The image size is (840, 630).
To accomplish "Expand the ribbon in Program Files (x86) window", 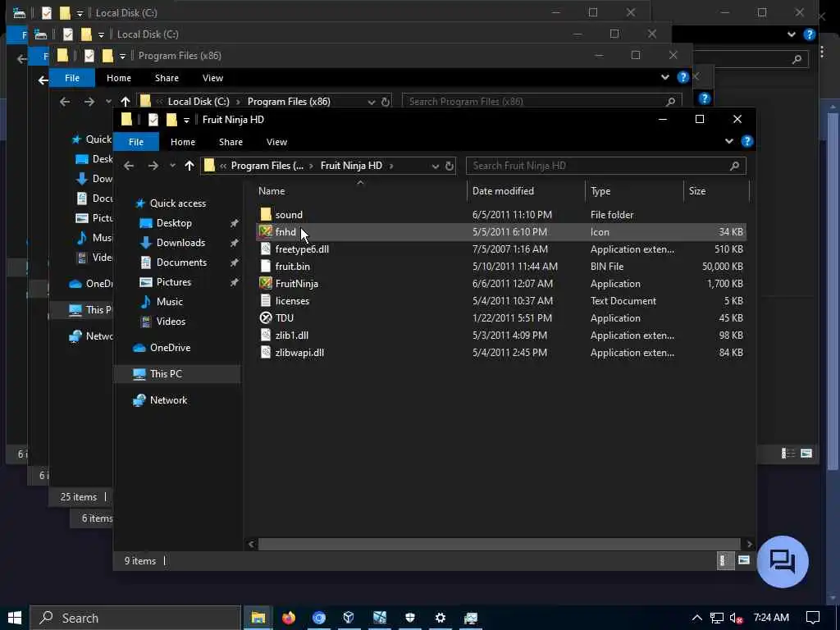I will tap(664, 77).
